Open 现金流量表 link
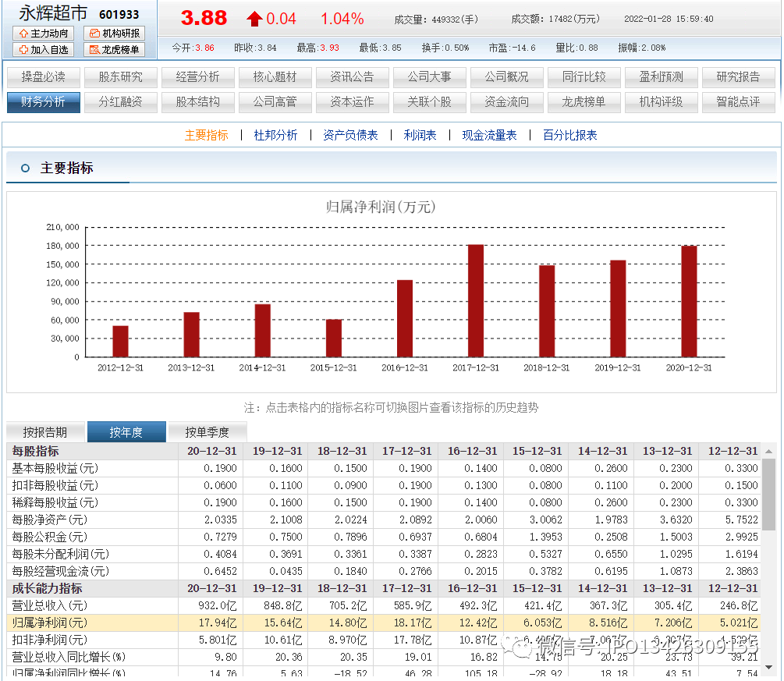784x681 pixels. coord(489,135)
